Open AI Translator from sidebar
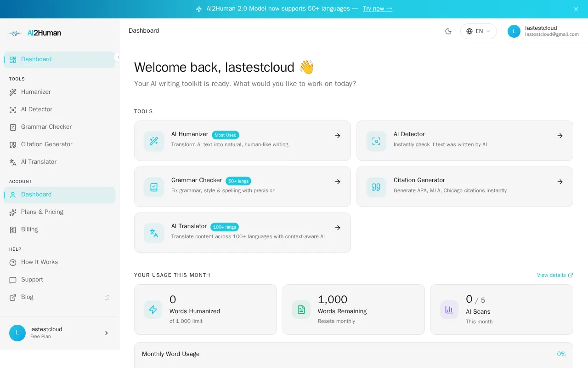 click(x=60, y=162)
